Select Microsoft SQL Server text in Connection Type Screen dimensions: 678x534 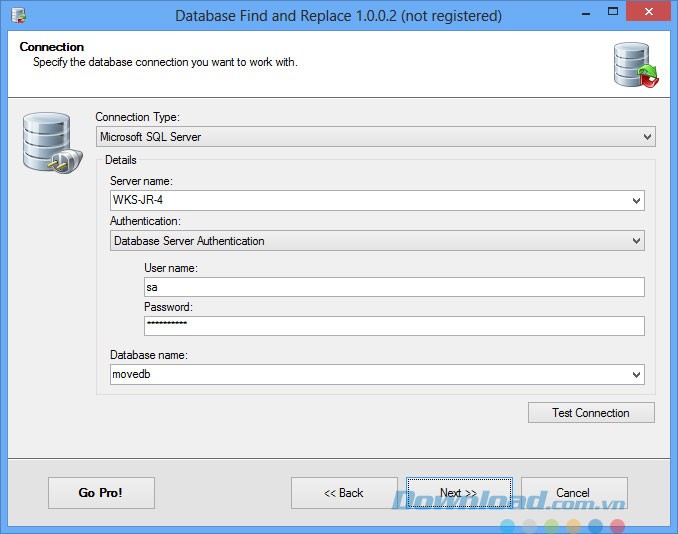tap(150, 137)
